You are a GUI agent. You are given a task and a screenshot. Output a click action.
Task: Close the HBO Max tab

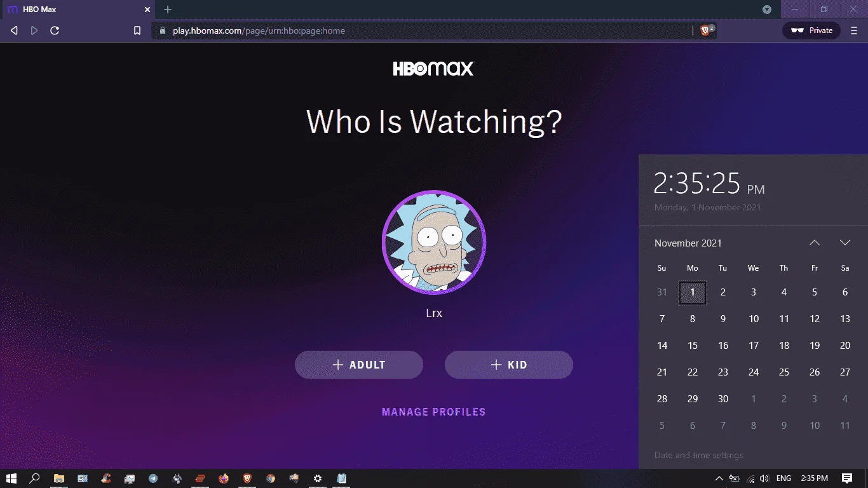pyautogui.click(x=147, y=10)
